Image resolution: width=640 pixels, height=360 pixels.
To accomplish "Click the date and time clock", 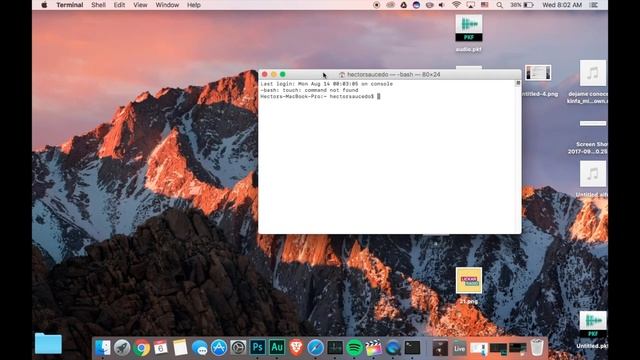I will coord(562,5).
